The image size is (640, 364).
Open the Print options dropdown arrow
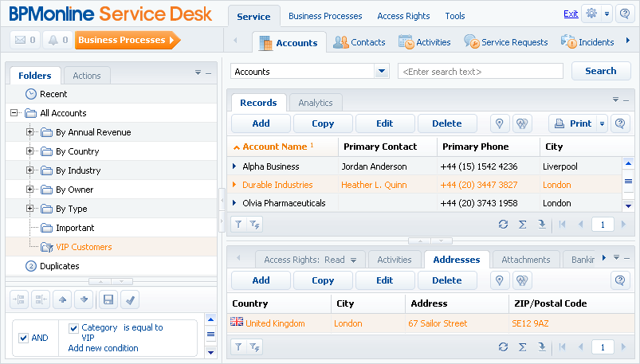point(602,123)
